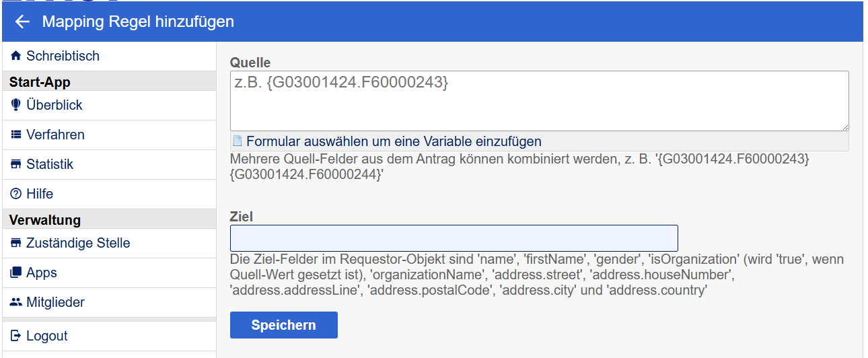Click into the Ziel input field
The image size is (868, 358).
[x=454, y=238]
